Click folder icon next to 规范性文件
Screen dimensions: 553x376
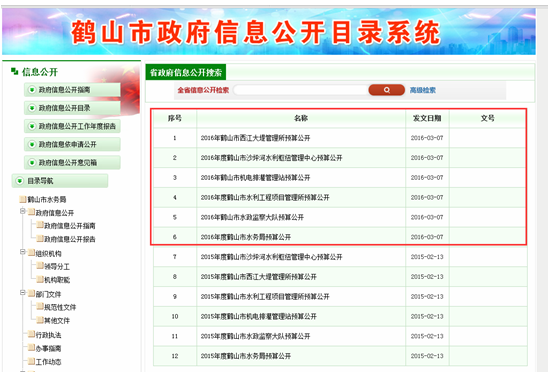pos(40,307)
